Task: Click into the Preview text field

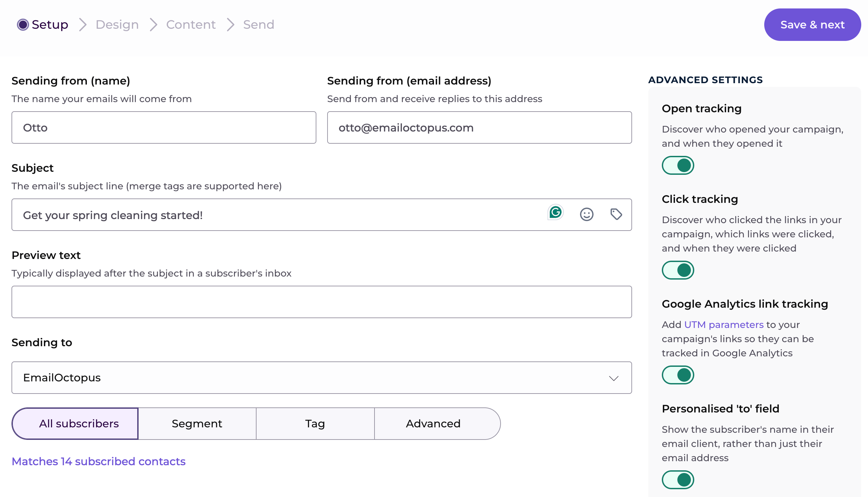Action: click(x=321, y=302)
